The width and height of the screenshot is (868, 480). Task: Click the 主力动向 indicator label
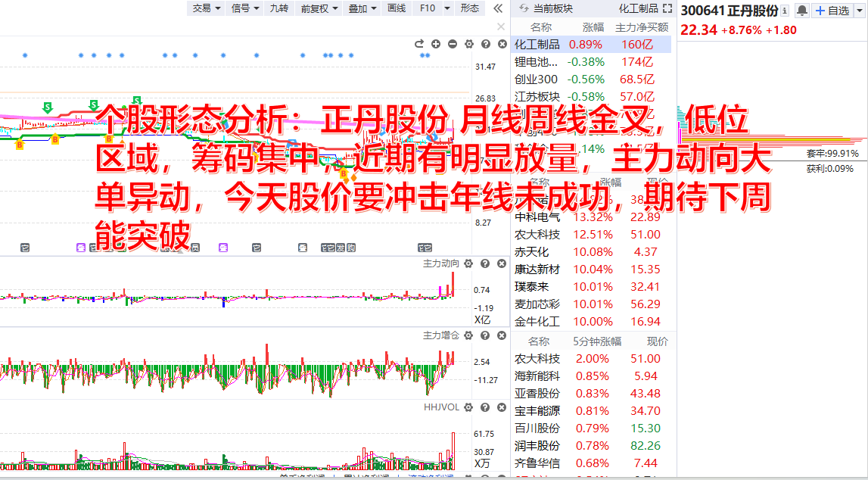pyautogui.click(x=441, y=263)
